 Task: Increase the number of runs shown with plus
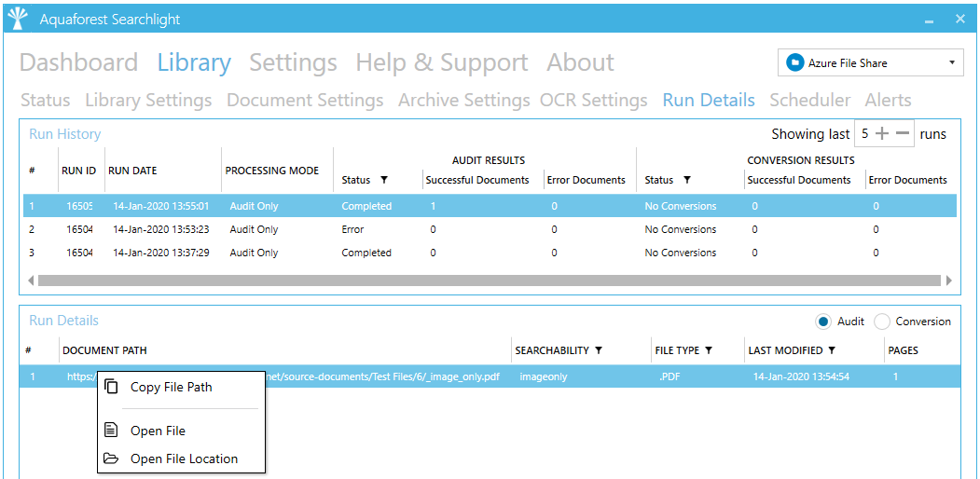[x=882, y=133]
